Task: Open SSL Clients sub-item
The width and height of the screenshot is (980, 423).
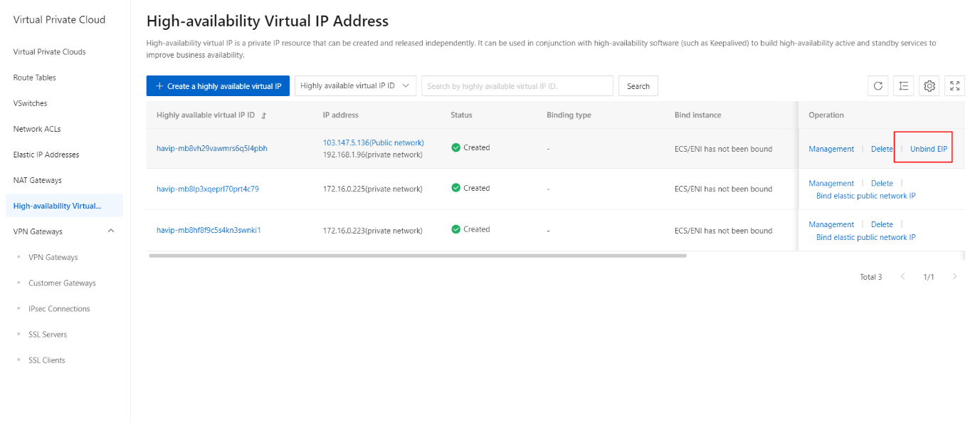Action: [47, 360]
